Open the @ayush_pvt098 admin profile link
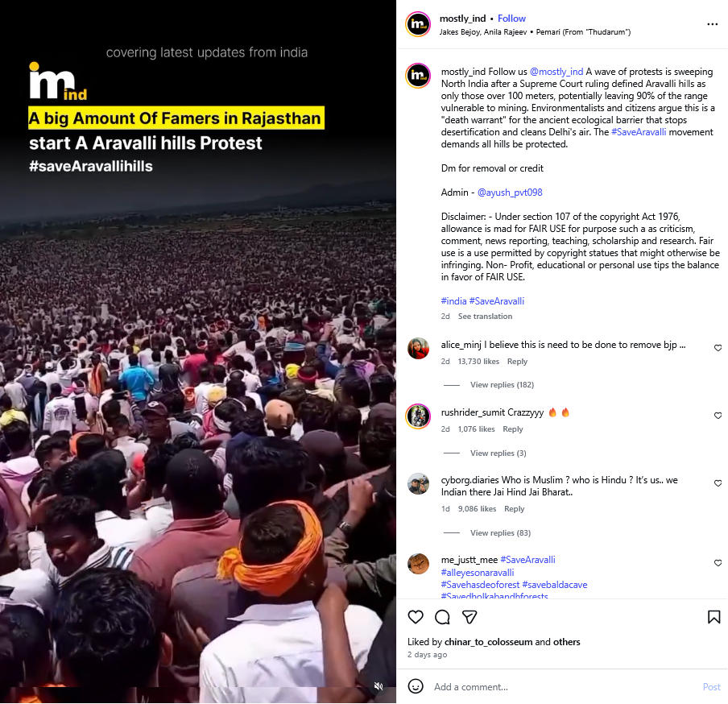728x704 pixels. click(x=509, y=193)
